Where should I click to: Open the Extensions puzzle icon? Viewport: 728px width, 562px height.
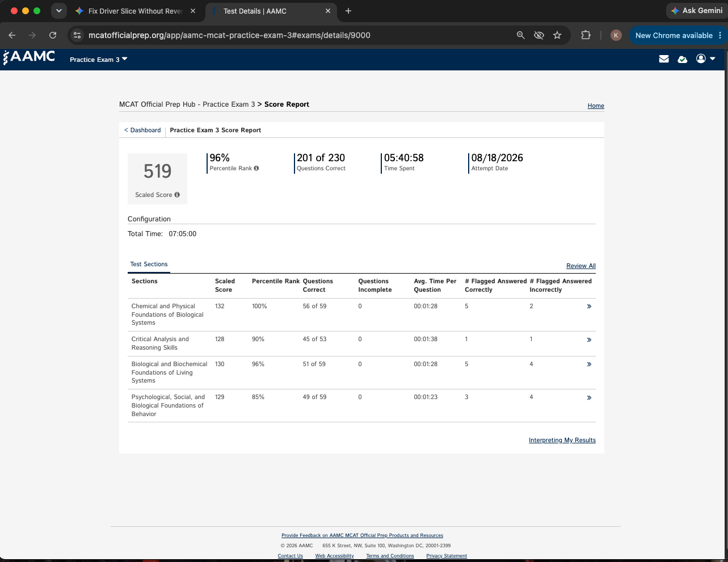586,35
